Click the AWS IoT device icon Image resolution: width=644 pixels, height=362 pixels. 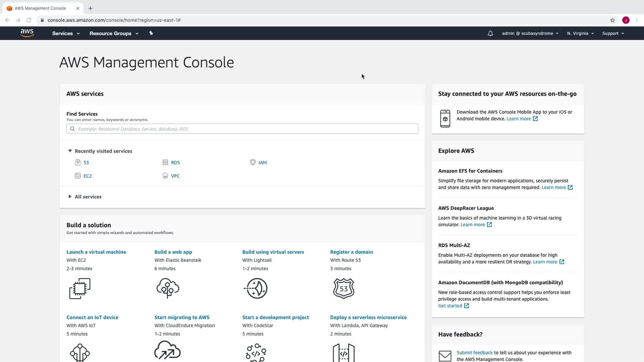click(x=80, y=352)
